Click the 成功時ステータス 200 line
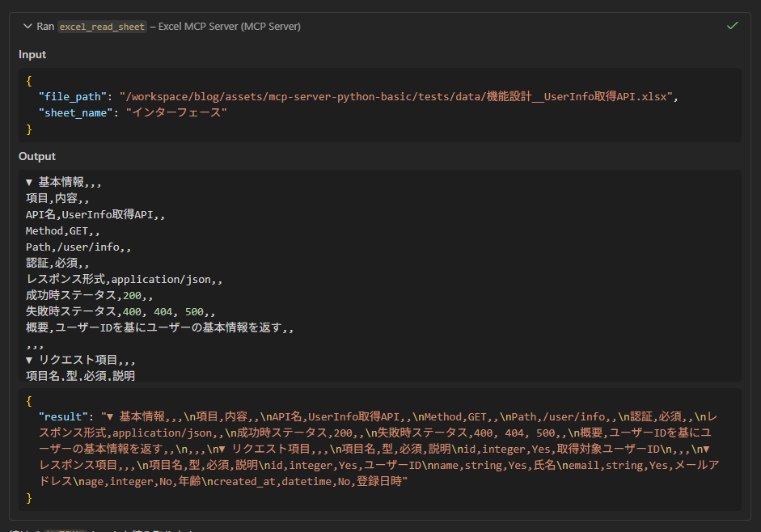The width and height of the screenshot is (761, 532). coord(89,295)
